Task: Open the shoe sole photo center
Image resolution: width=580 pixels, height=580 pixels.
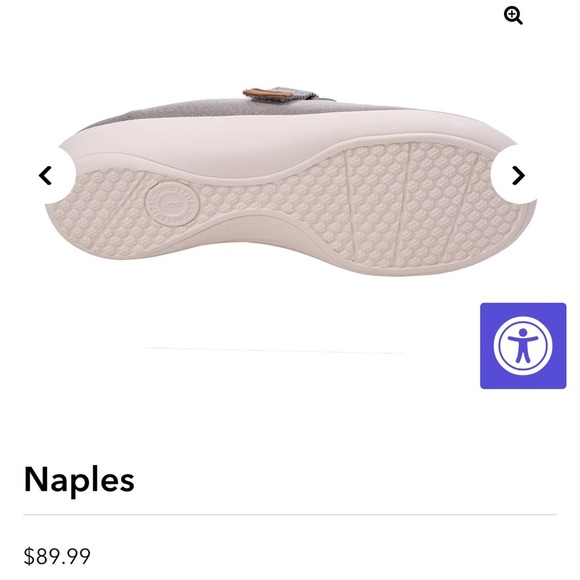Action: pyautogui.click(x=290, y=181)
